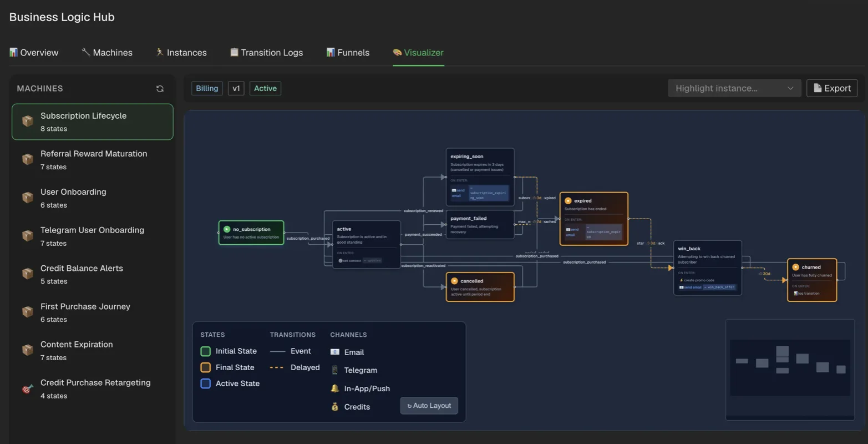
Task: Click the 30d delay label near churned
Action: (765, 274)
